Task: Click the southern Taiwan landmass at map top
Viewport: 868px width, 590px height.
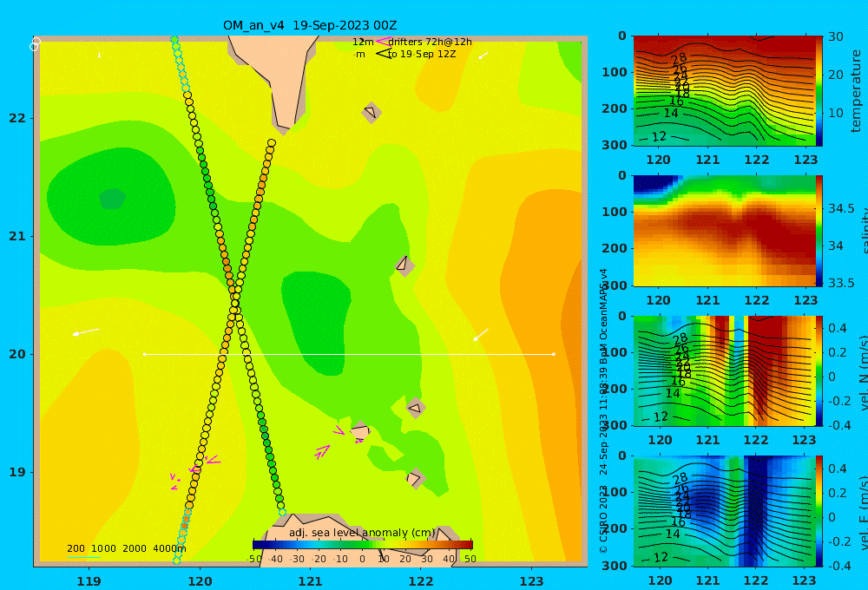Action: [x=279, y=77]
